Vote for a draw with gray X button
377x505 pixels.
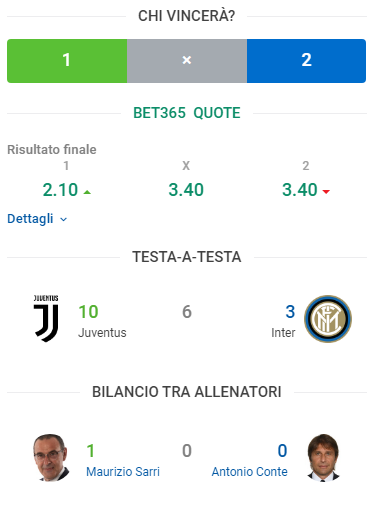click(187, 61)
